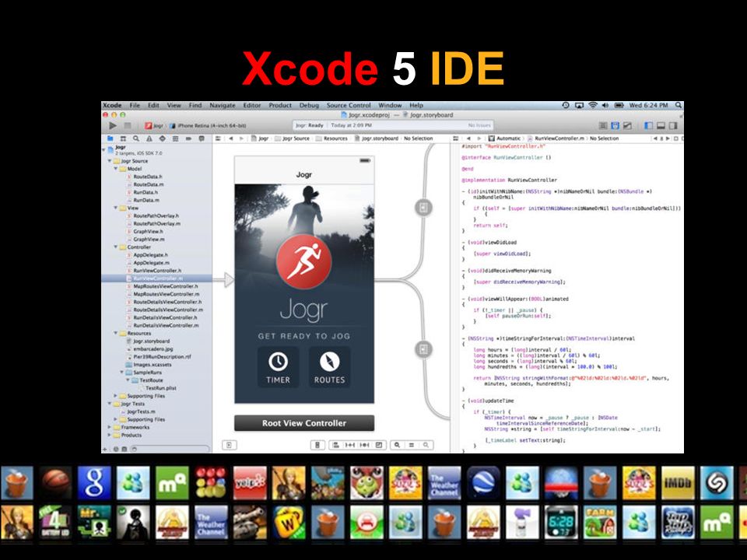The image size is (747, 560).
Task: Click the navigator filter search field
Action: click(x=170, y=449)
